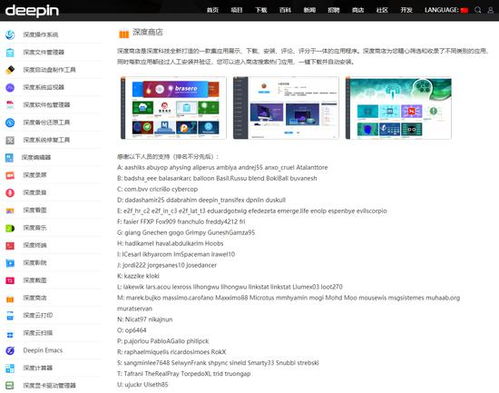Select the 深度系统监视器 system monitor icon
Image resolution: width=499 pixels, height=393 pixels.
(10, 87)
